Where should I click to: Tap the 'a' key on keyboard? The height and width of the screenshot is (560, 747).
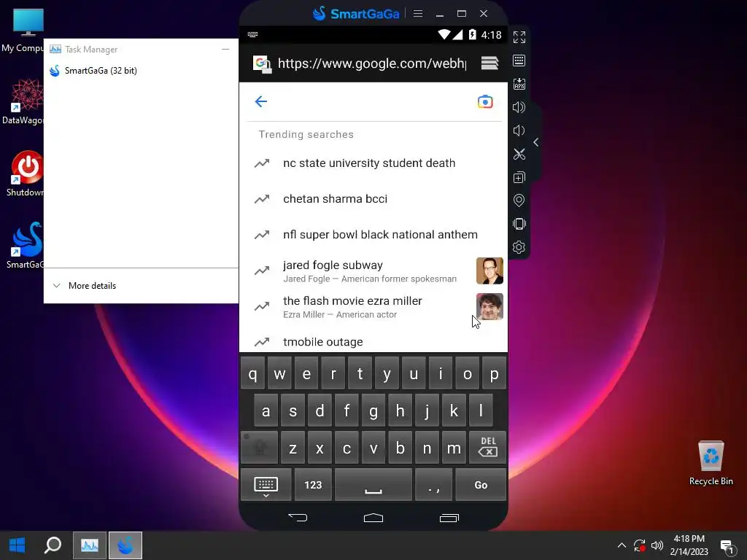[266, 410]
